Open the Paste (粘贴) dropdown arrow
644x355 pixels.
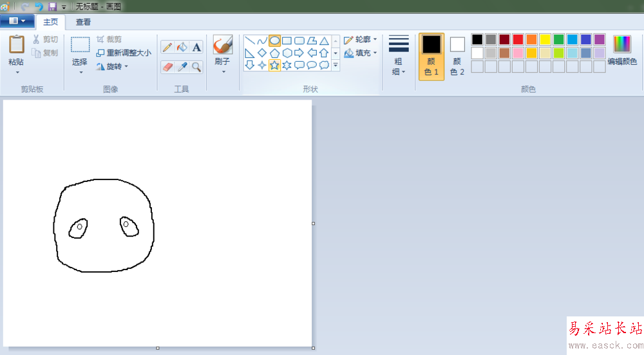(17, 73)
